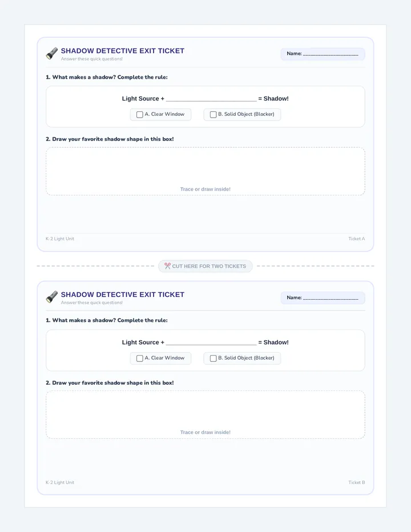Viewport: 411px width, 532px height.
Task: Select the 'CUT HERE FOR TWO TICKETS' label
Action: [x=209, y=267]
